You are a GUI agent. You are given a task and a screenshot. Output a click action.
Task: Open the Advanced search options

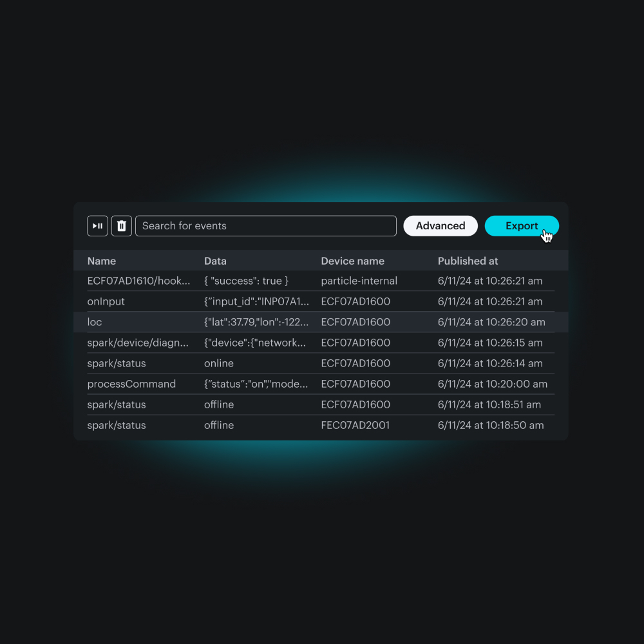(x=440, y=225)
